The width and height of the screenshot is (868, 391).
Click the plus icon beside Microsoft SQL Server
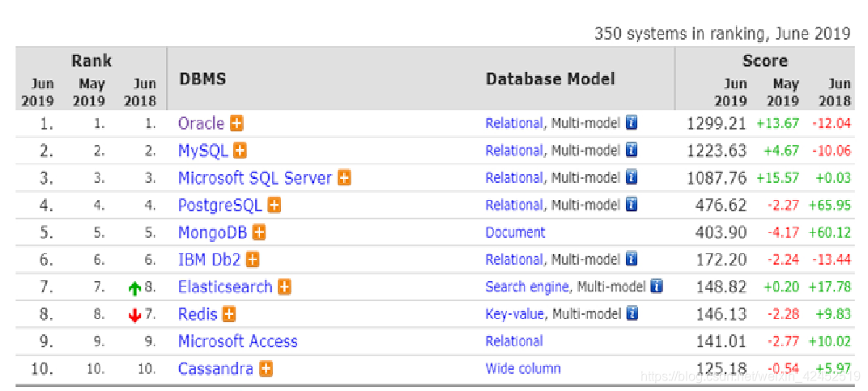coord(344,178)
